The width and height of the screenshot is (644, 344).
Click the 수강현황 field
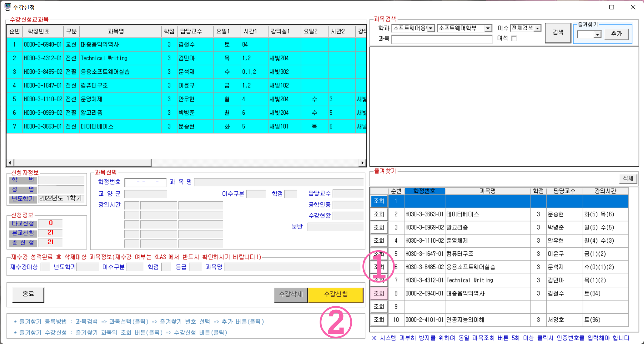[348, 216]
